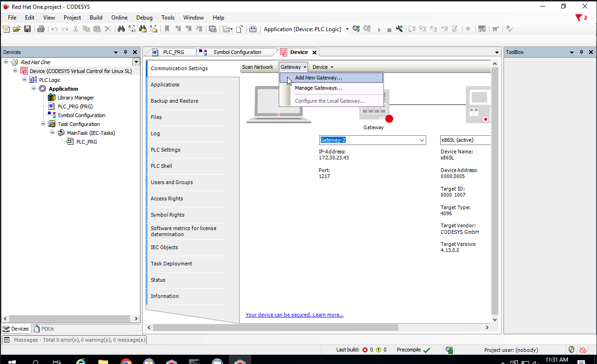This screenshot has width=597, height=364.
Task: Save project with floppy disk icon
Action: point(27,29)
